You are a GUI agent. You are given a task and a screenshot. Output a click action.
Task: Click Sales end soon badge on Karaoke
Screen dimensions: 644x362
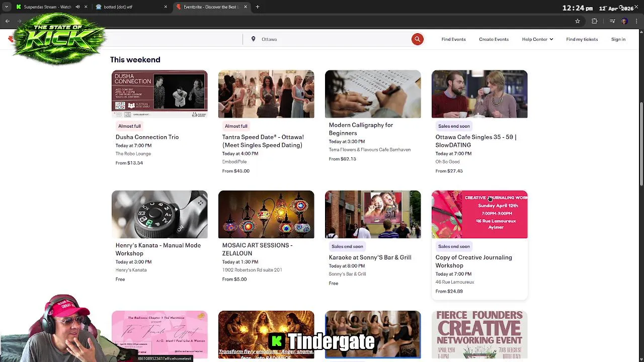point(347,246)
